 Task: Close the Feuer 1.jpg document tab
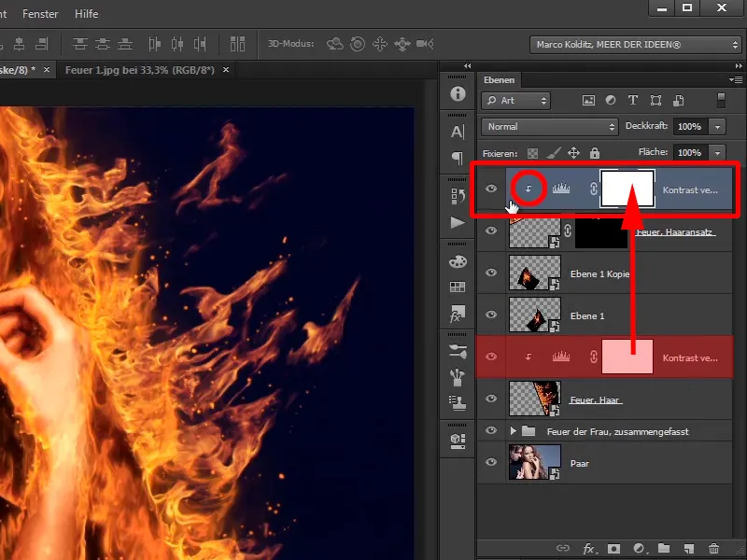pyautogui.click(x=226, y=69)
